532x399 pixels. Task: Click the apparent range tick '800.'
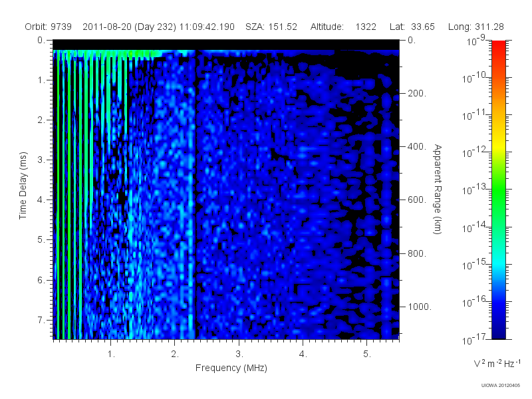(x=417, y=253)
